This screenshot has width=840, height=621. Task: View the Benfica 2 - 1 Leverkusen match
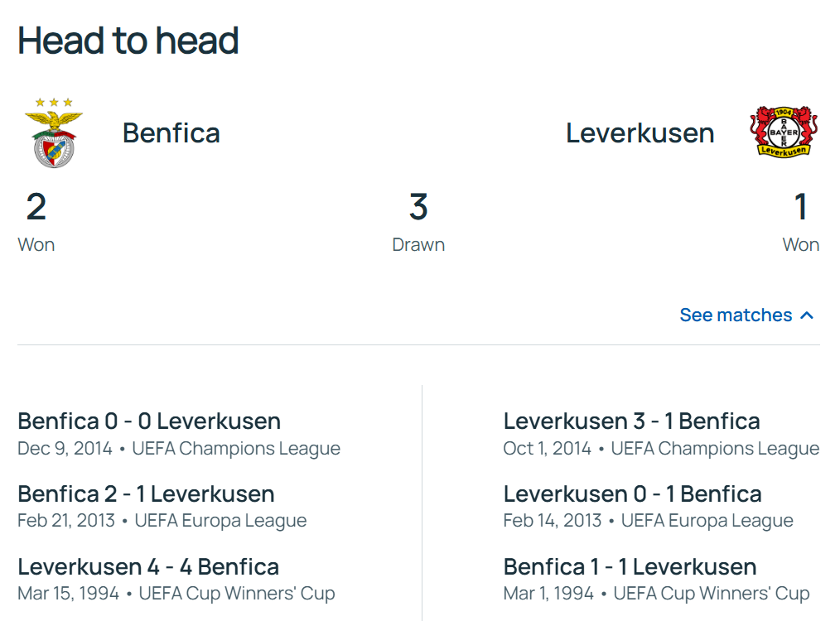146,493
